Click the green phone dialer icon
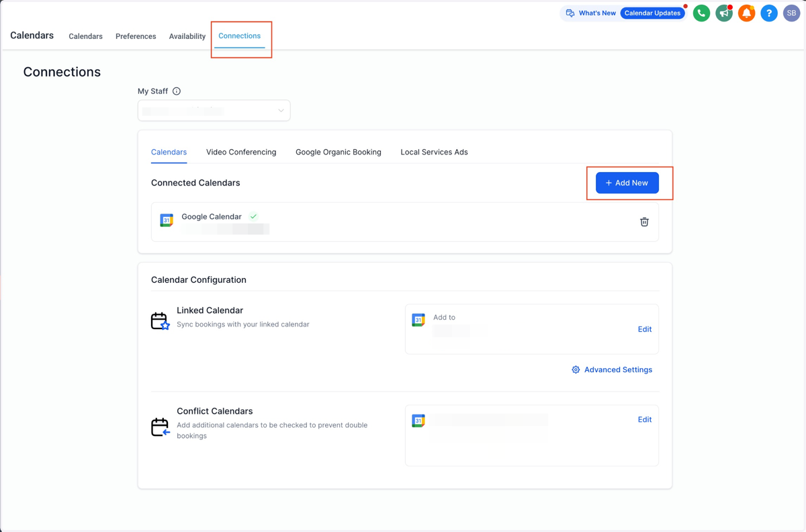The width and height of the screenshot is (806, 532). (701, 13)
